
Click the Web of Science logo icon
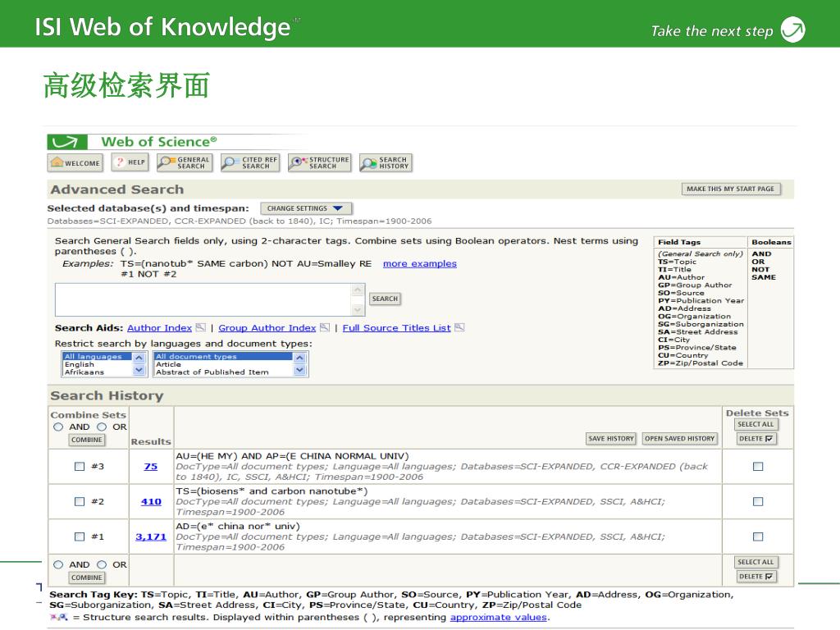pyautogui.click(x=67, y=142)
